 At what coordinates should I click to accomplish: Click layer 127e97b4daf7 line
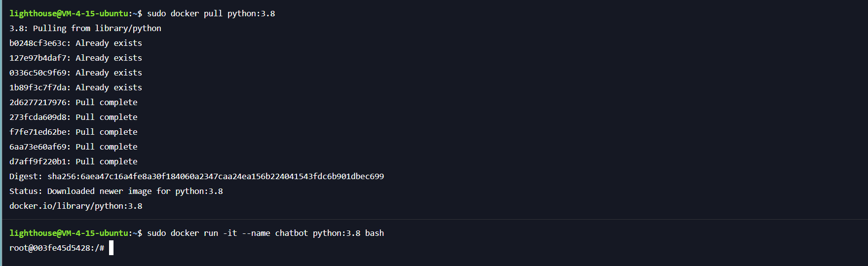(x=75, y=58)
